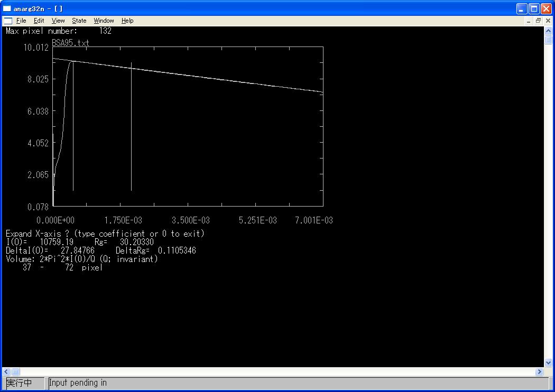Click the Y-axis label 0.078
Screen dimensions: 555x392
[x=38, y=207]
